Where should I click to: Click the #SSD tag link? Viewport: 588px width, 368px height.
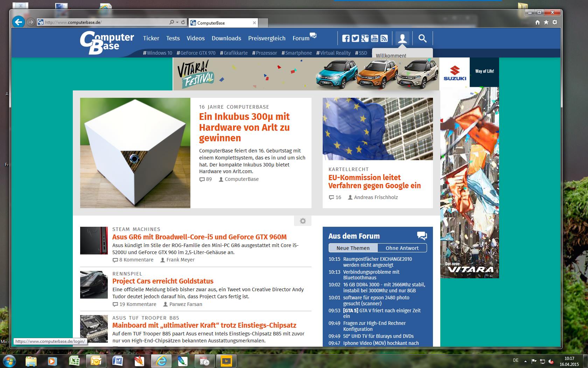[361, 53]
